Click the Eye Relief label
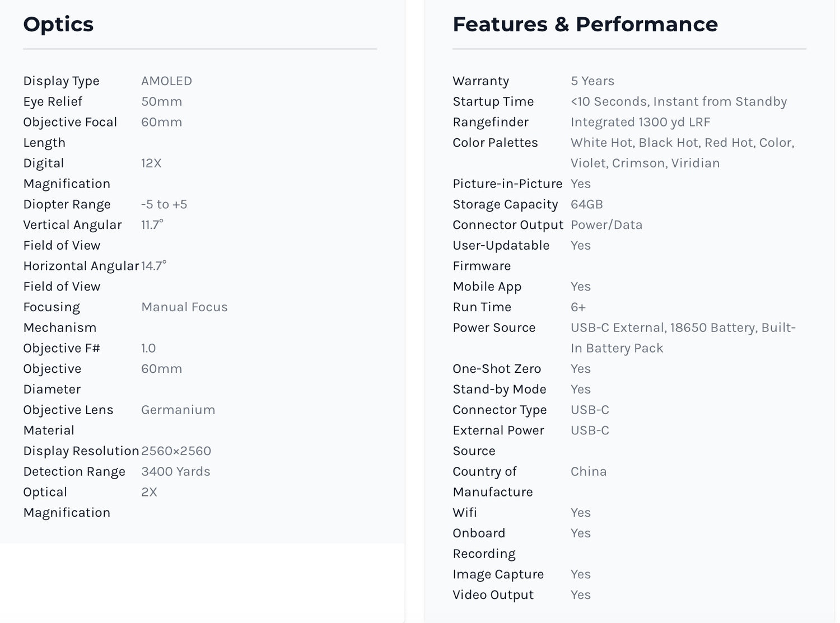 click(x=53, y=102)
